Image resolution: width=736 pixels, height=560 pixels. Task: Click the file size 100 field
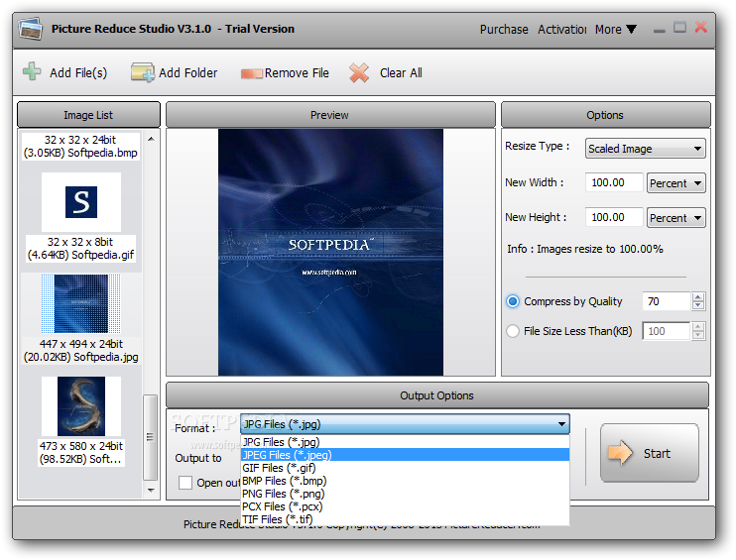tap(666, 331)
